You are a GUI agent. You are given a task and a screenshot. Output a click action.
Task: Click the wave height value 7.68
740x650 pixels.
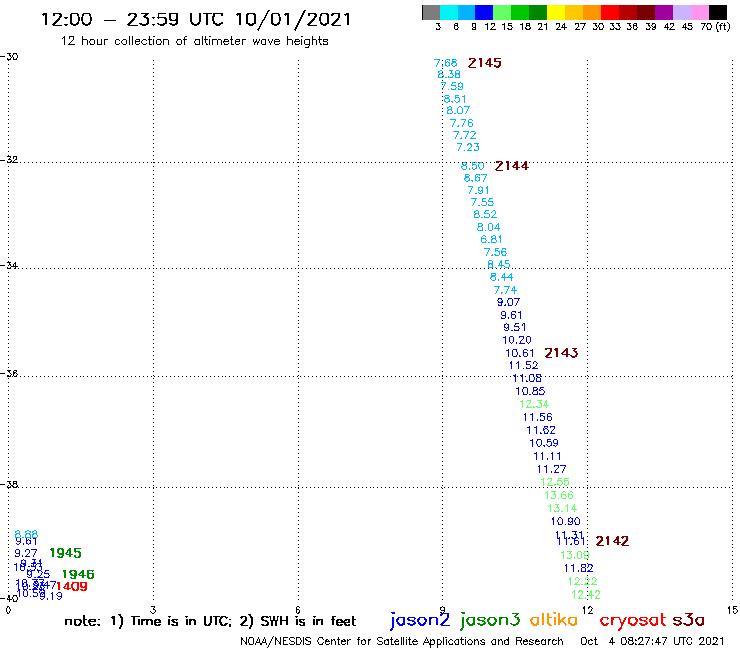pyautogui.click(x=446, y=63)
